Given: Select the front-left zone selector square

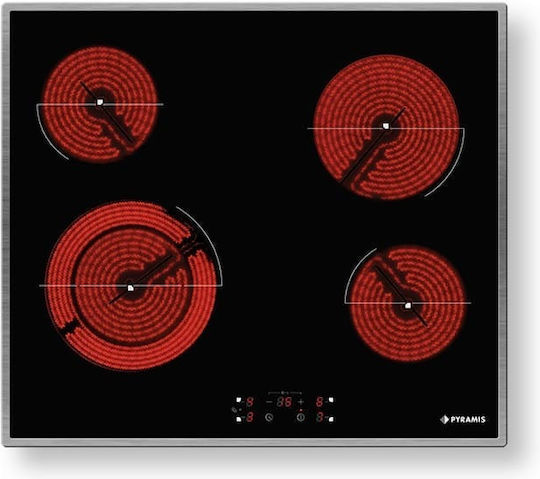Looking at the screenshot, I should click(239, 419).
